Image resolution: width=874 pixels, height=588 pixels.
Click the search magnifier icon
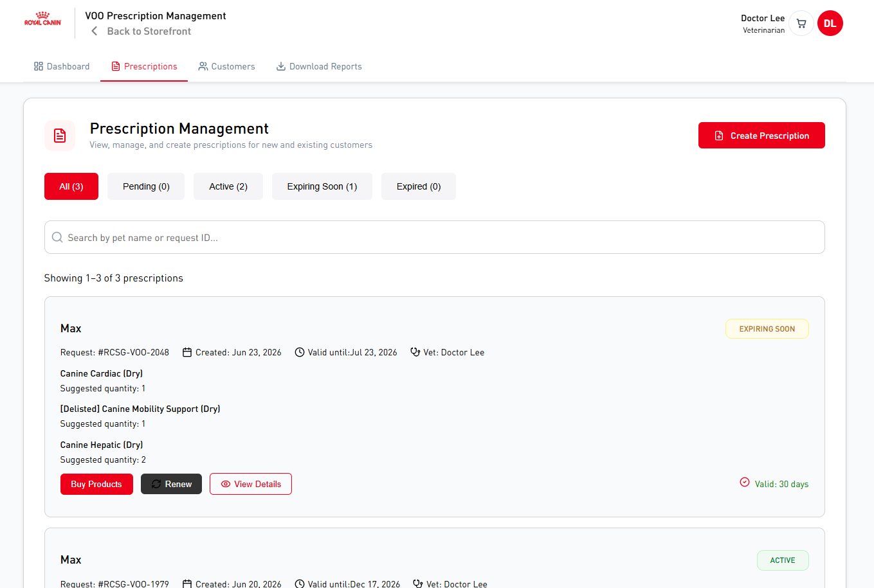coord(57,237)
